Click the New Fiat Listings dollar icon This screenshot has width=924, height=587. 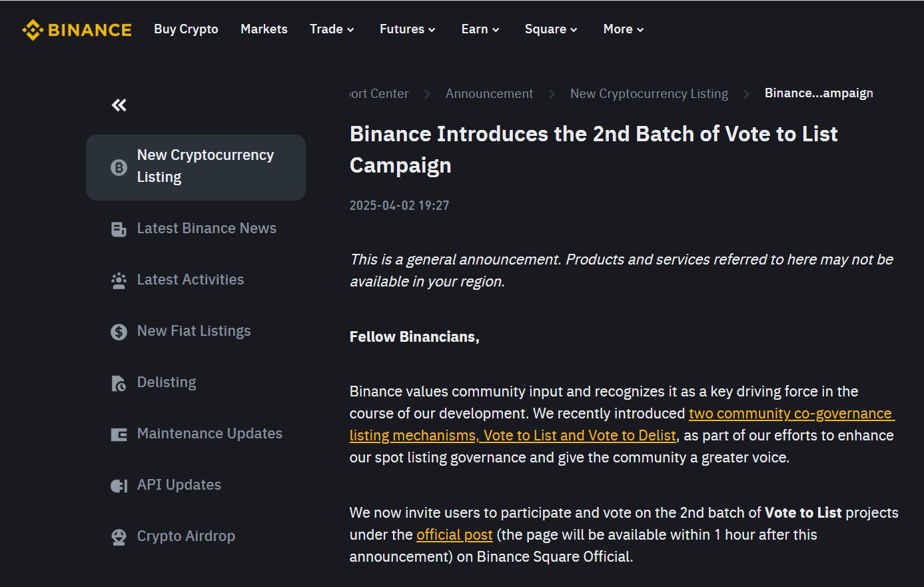pos(119,332)
